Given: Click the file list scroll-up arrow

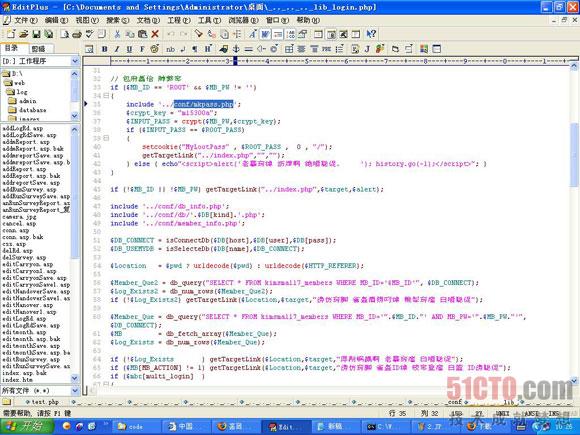Looking at the screenshot, I should 75,129.
